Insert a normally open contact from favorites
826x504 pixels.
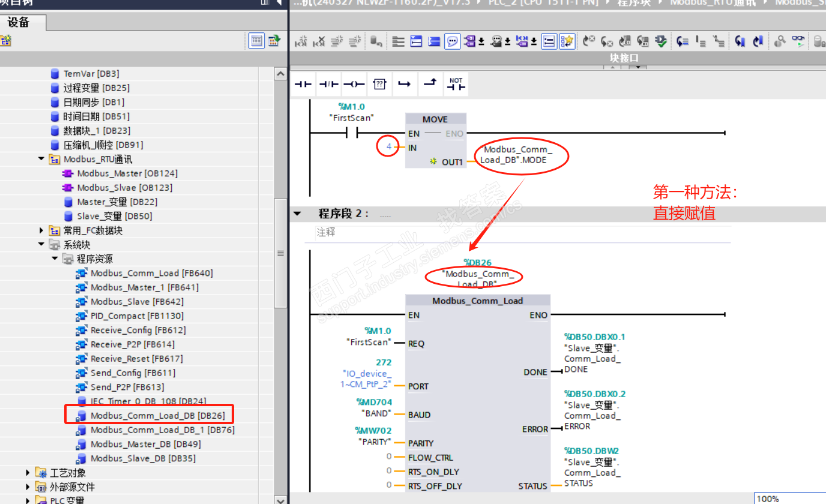pyautogui.click(x=302, y=85)
